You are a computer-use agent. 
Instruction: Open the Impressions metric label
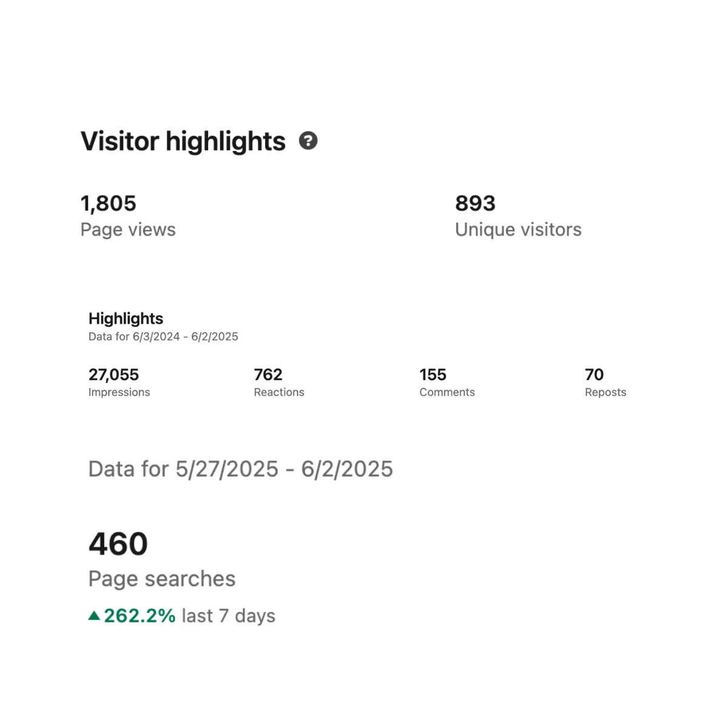[x=119, y=393]
